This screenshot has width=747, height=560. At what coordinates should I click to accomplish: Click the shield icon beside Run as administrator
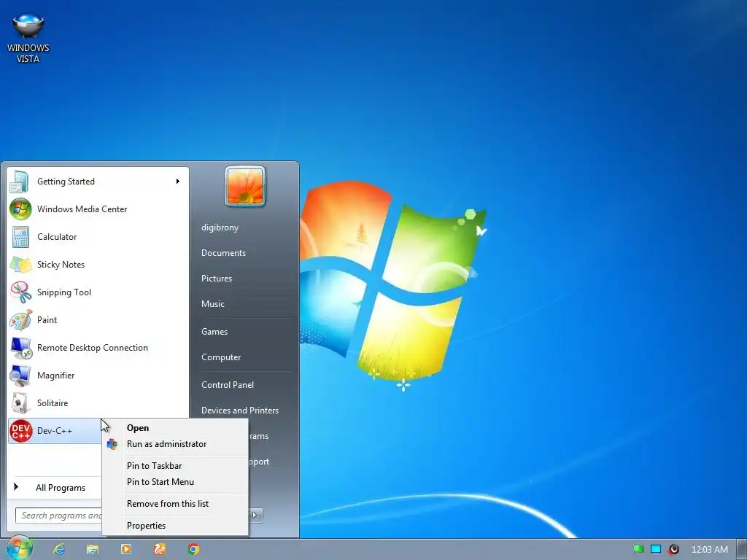tap(112, 444)
